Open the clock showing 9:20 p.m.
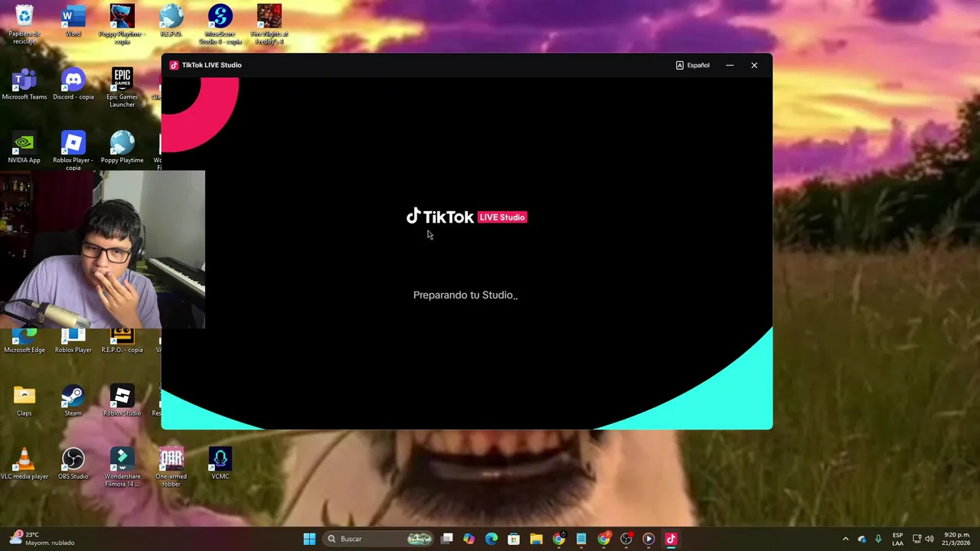 [957, 539]
